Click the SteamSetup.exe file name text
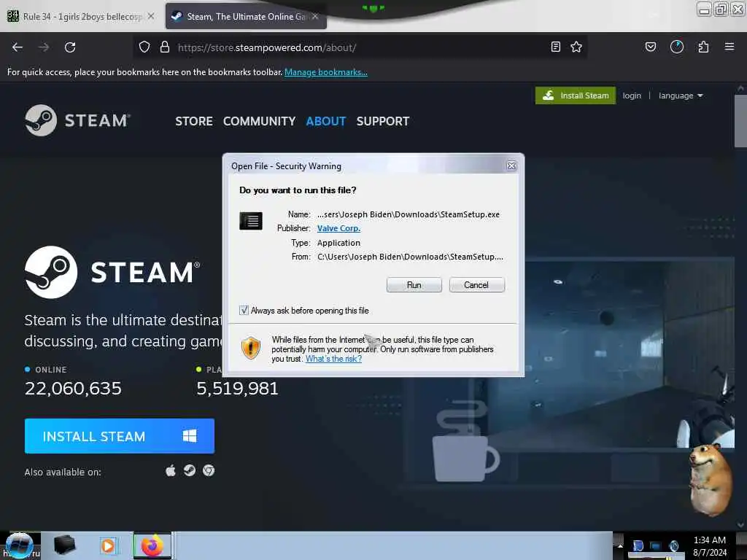 coord(409,214)
